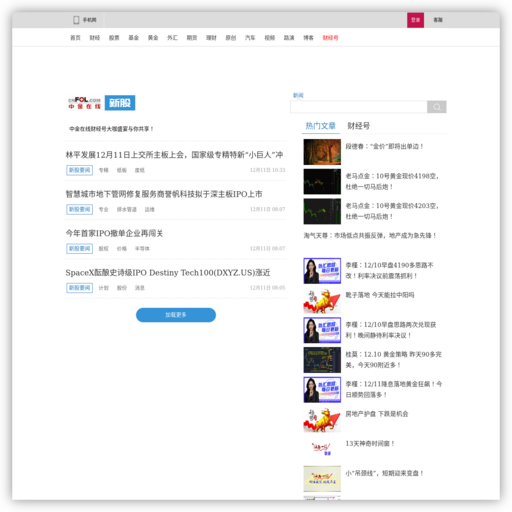Open the 期货 navigation item
This screenshot has height=512, width=512.
[x=192, y=38]
